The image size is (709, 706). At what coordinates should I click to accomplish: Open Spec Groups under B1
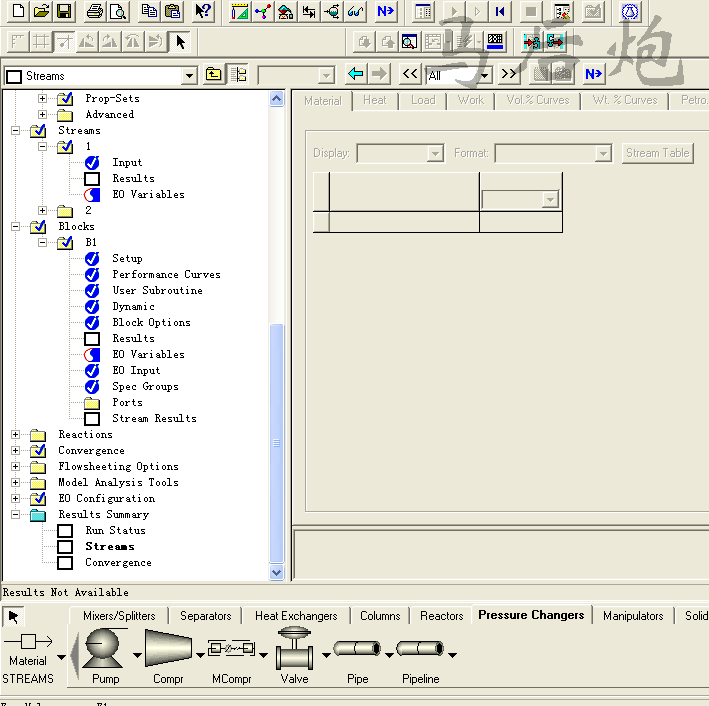(145, 387)
